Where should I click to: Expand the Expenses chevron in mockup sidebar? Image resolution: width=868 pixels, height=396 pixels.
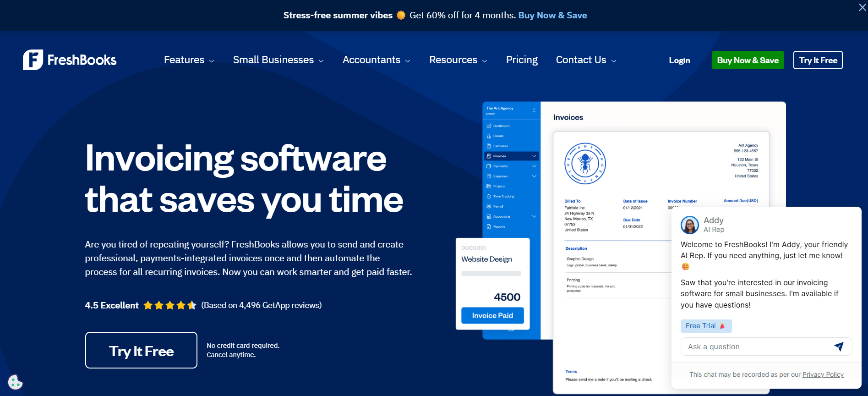[534, 176]
